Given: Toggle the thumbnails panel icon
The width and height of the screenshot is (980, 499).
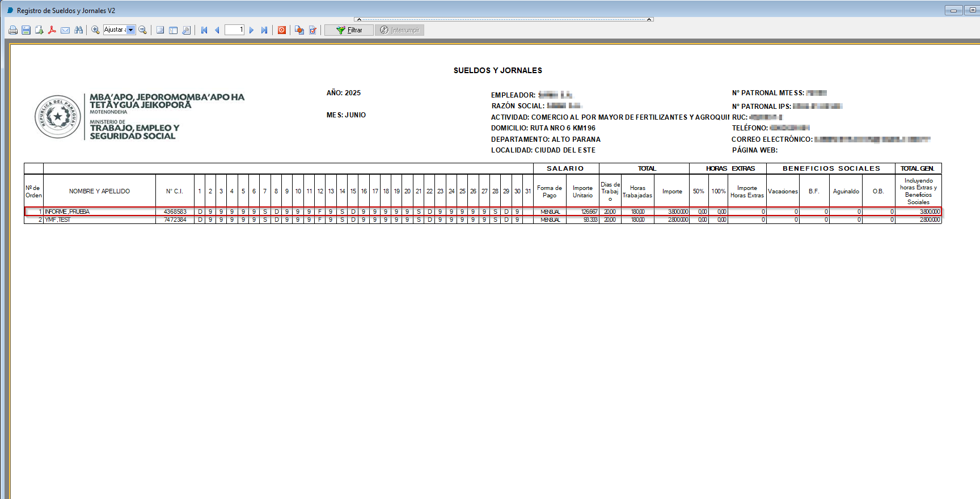Looking at the screenshot, I should (x=174, y=30).
